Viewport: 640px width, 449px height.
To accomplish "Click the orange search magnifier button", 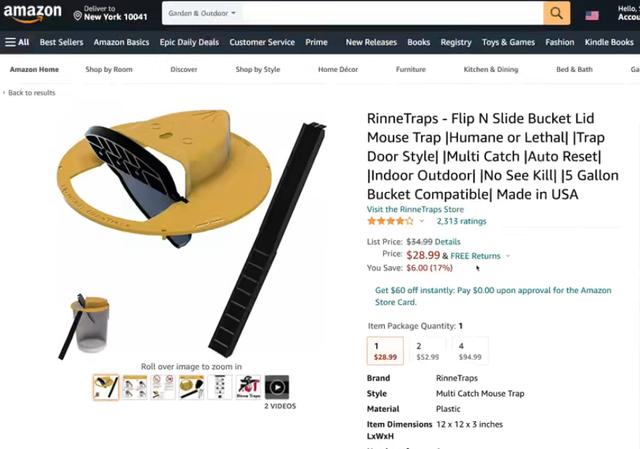I will point(556,13).
